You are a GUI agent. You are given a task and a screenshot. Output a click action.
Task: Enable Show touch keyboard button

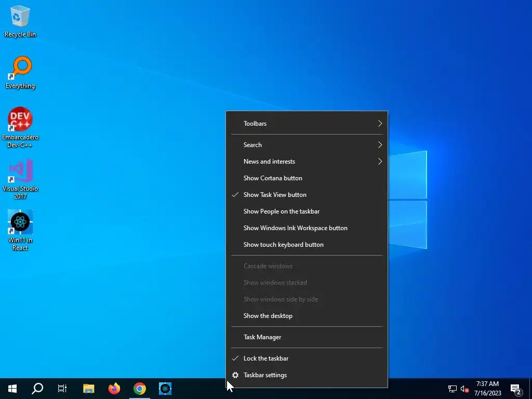[x=307, y=245]
